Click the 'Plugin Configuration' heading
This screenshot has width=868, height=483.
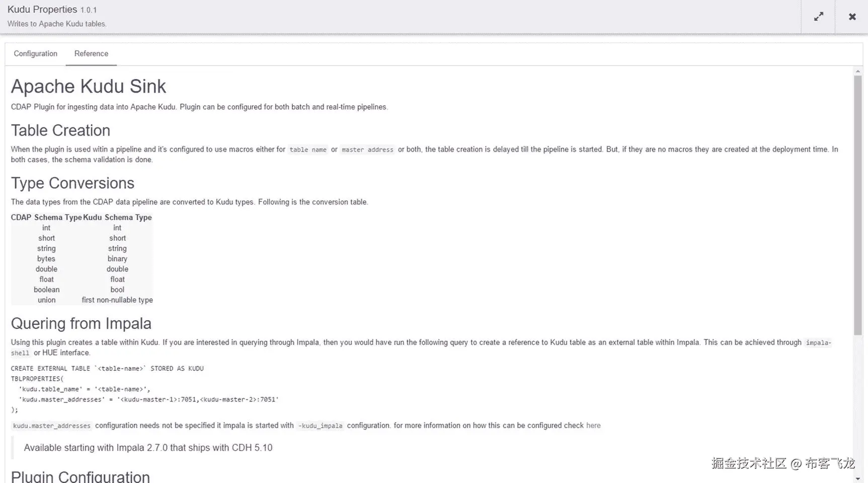[81, 476]
